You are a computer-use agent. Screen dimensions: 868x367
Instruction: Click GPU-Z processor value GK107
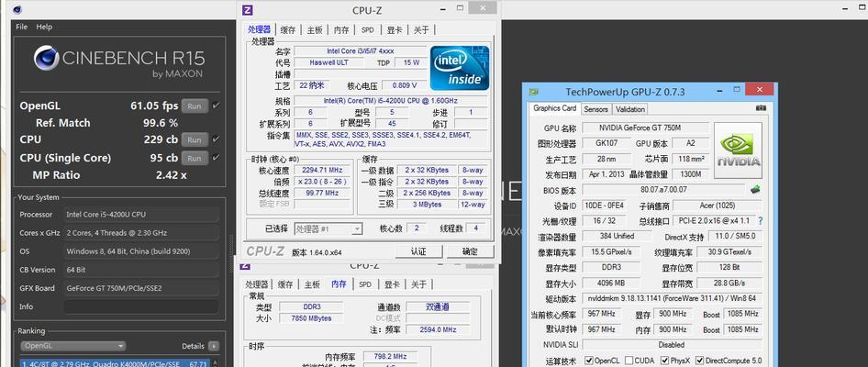(606, 143)
